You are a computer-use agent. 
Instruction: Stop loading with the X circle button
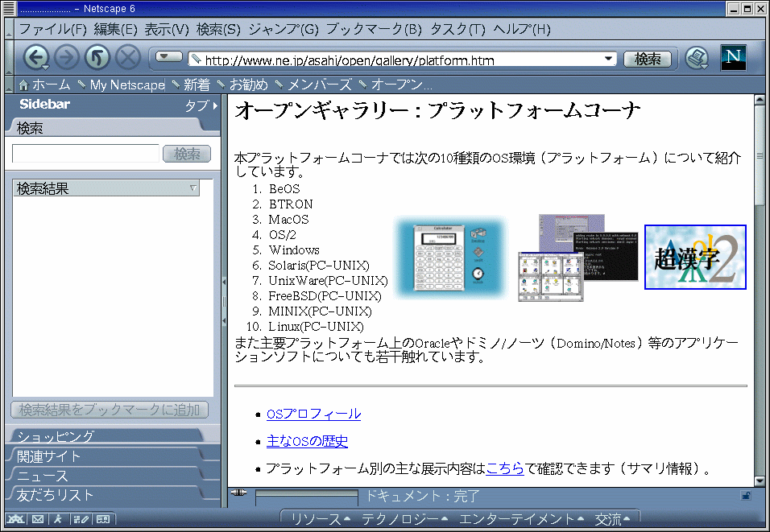128,58
